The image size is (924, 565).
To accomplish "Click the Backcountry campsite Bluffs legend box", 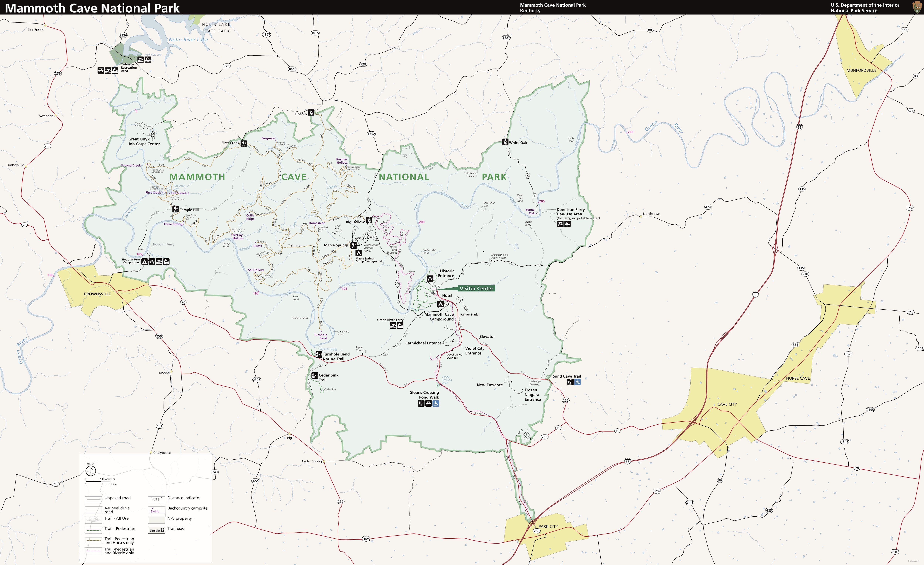I will [x=157, y=510].
